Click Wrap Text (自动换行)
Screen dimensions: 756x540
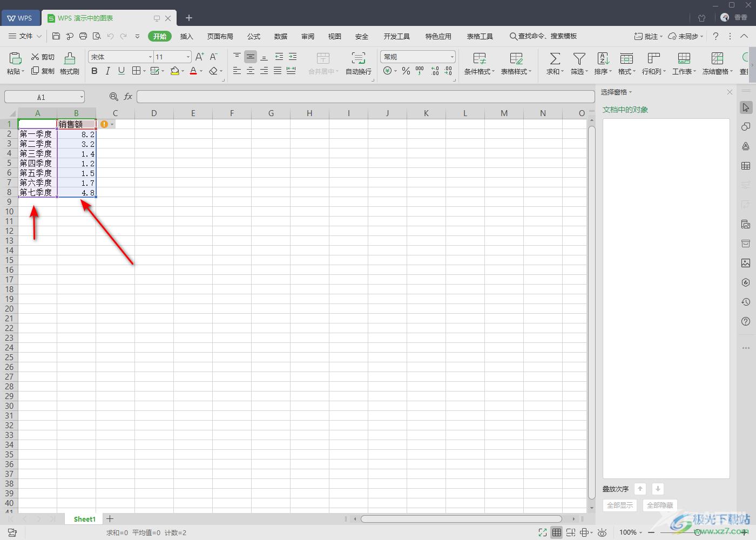coord(359,63)
